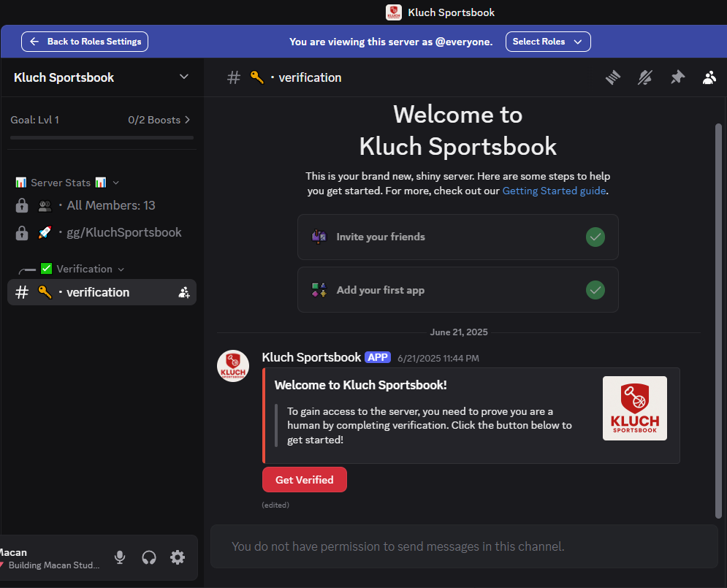This screenshot has height=588, width=727.
Task: Click checkmark for Add your first app
Action: coord(595,290)
